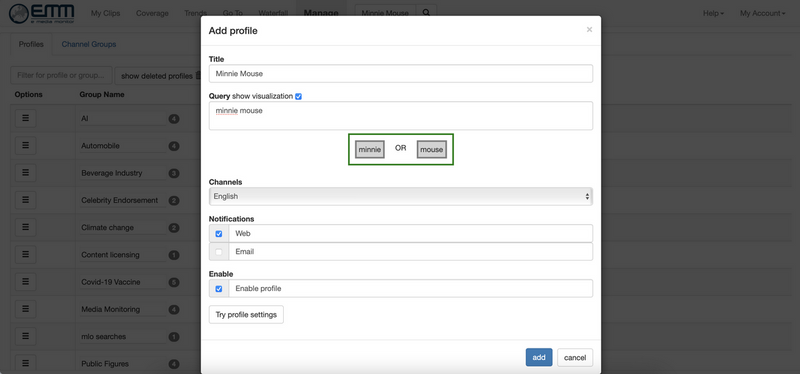Enable Email notifications checkbox
800x374 pixels.
pyautogui.click(x=219, y=252)
